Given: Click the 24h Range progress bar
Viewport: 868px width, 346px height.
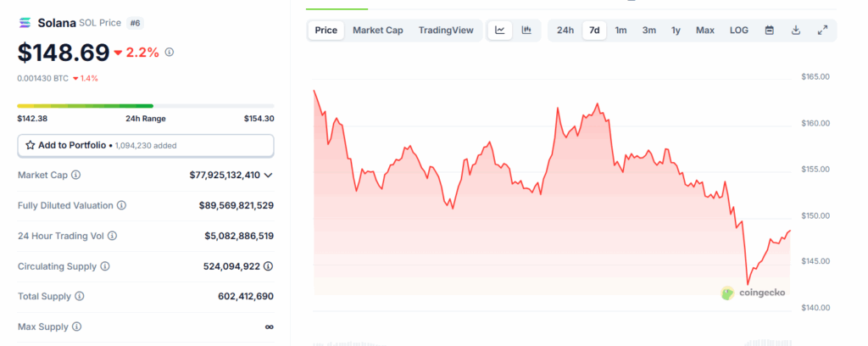Looking at the screenshot, I should tap(146, 106).
